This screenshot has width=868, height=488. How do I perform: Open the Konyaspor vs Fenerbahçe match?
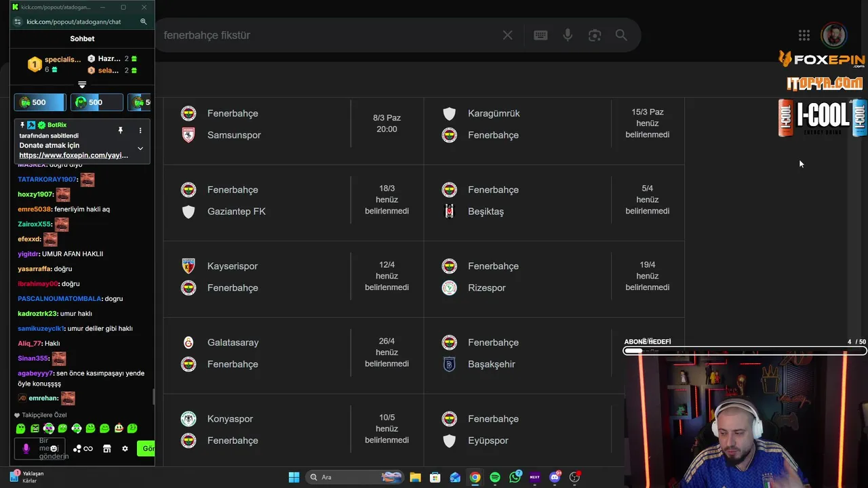(x=294, y=430)
